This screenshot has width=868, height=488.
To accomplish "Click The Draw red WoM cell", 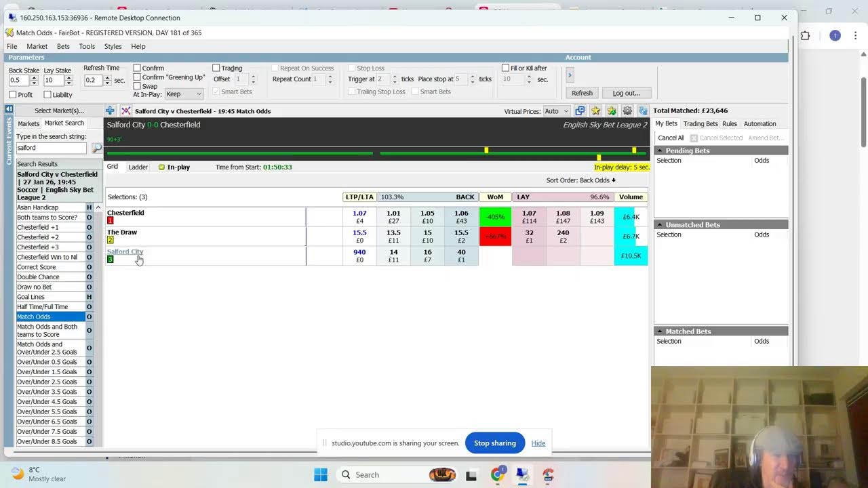I will (495, 237).
